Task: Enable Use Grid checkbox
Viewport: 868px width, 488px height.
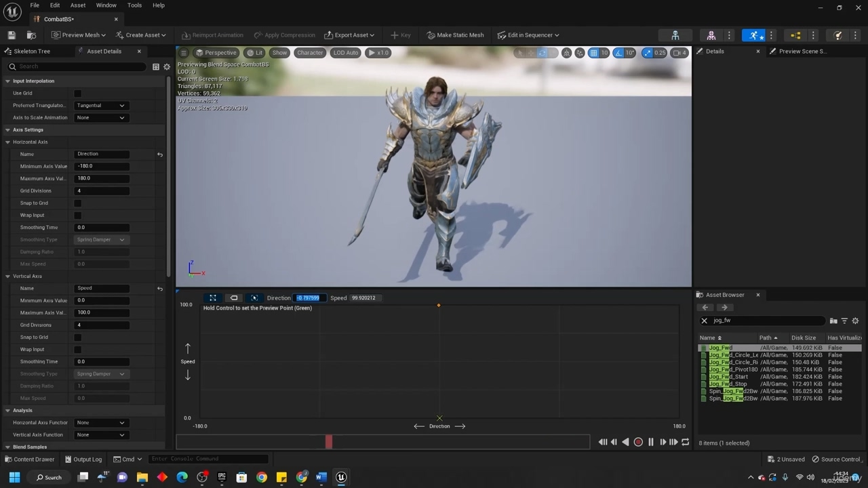Action: (77, 94)
